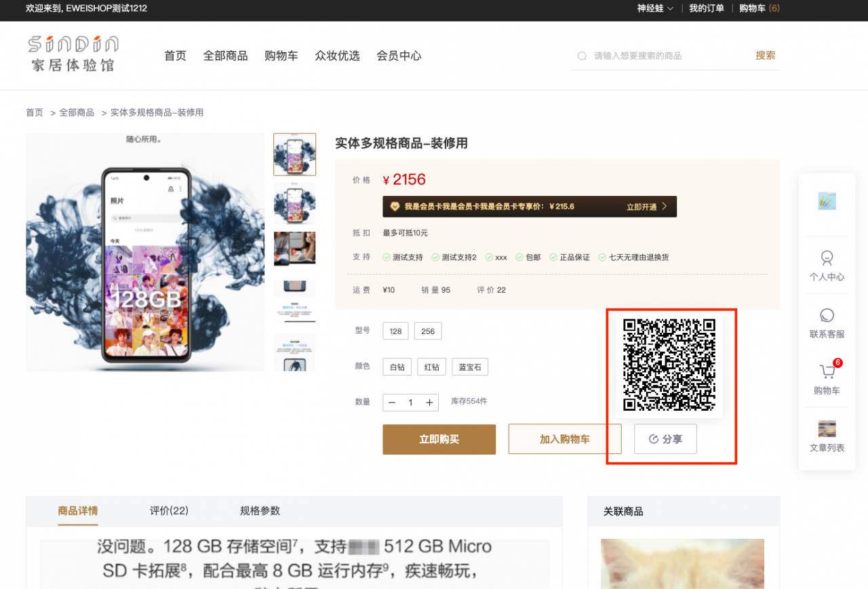The image size is (868, 589).
Task: Click the price ¥ 2156
Action: click(404, 180)
